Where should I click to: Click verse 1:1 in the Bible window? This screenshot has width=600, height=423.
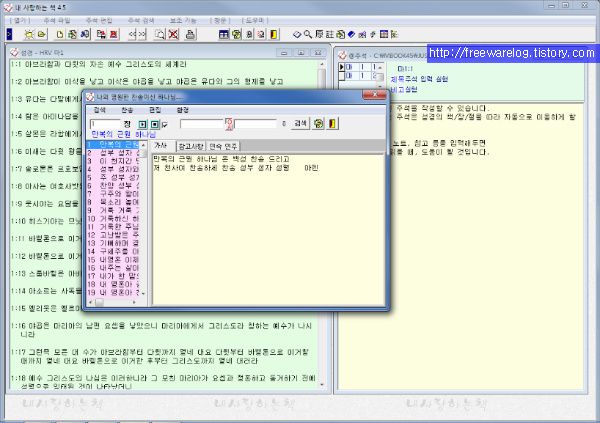(99, 64)
